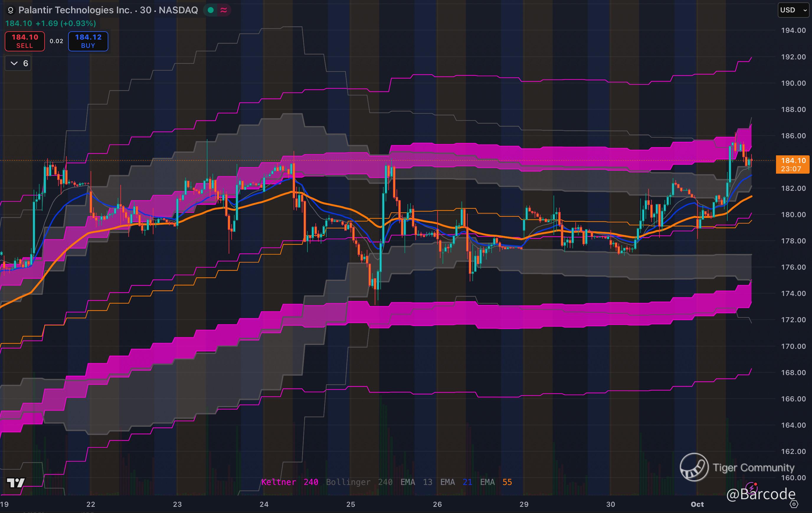Click the green market status dot
Image resolution: width=812 pixels, height=513 pixels.
pyautogui.click(x=211, y=10)
